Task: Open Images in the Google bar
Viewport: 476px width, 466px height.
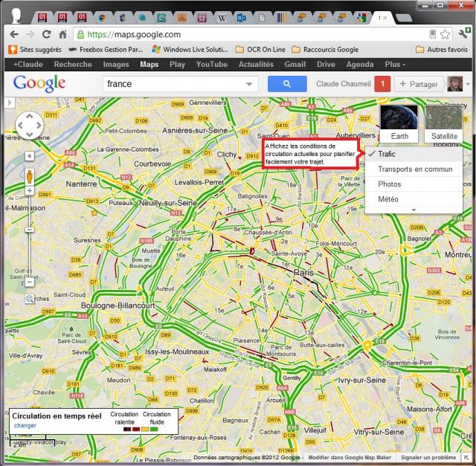Action: click(x=116, y=65)
